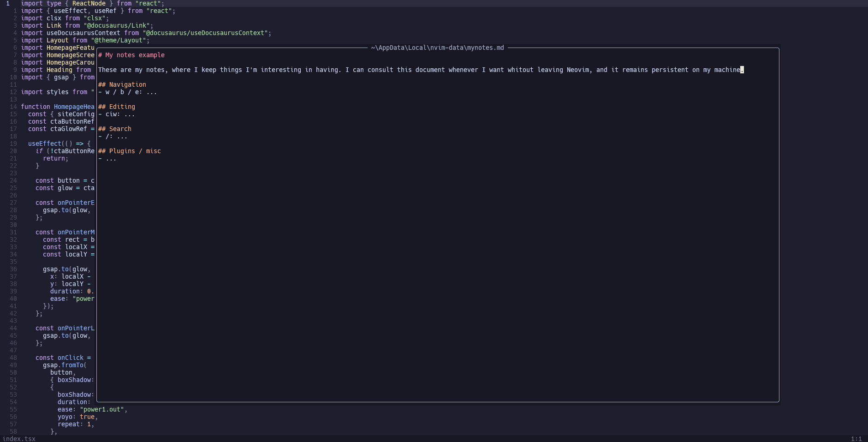Click the "power1.out" ease string

tap(103, 409)
